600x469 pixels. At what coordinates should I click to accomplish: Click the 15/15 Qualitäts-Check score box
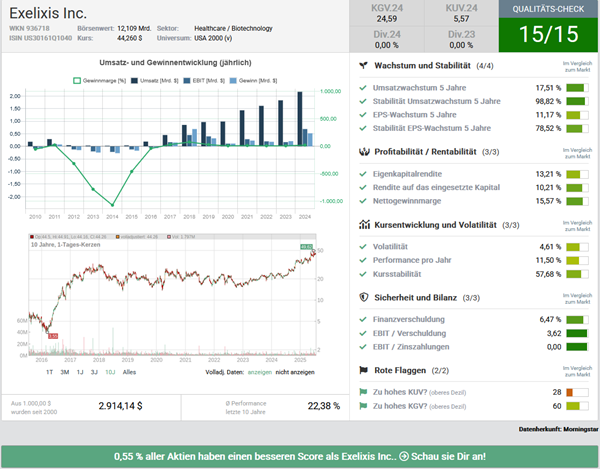(548, 34)
